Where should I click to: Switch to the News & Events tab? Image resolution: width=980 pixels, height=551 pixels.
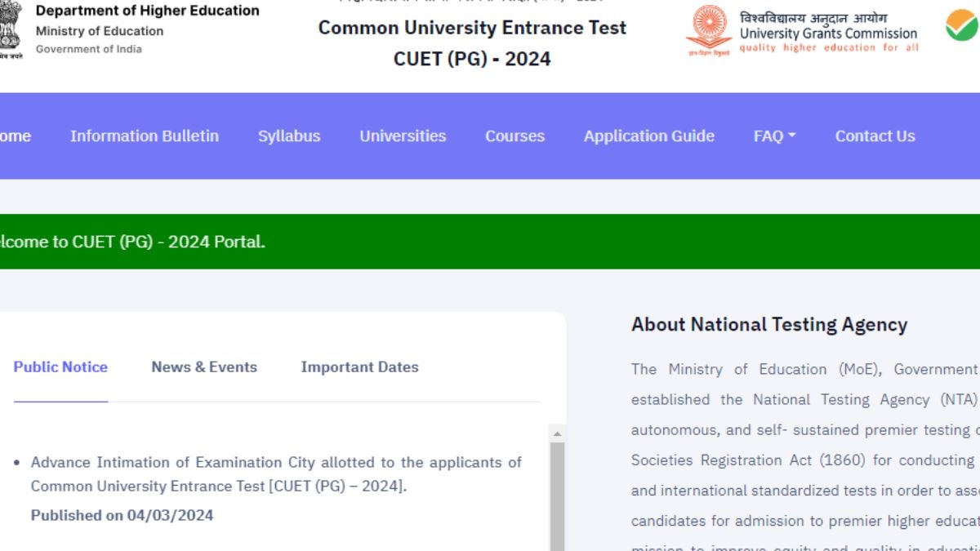[203, 367]
